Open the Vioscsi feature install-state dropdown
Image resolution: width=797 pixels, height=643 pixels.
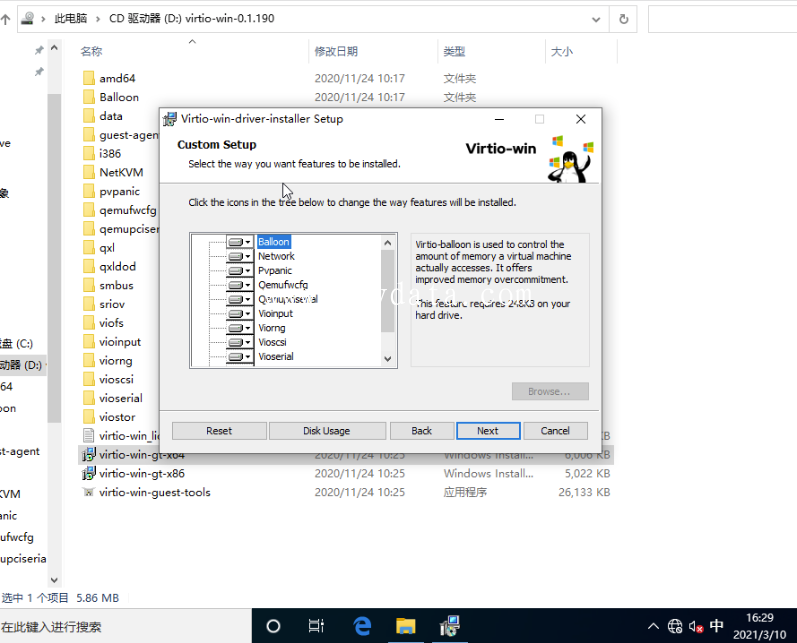click(240, 342)
